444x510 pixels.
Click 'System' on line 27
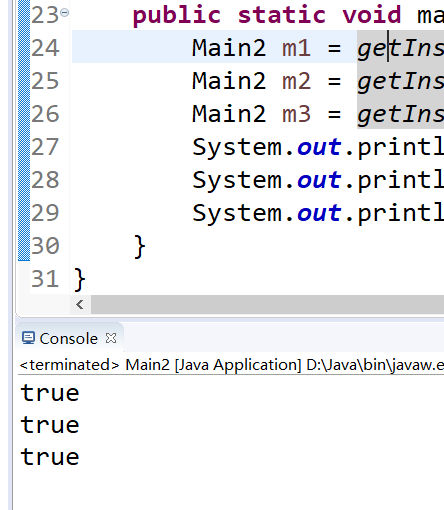(237, 147)
